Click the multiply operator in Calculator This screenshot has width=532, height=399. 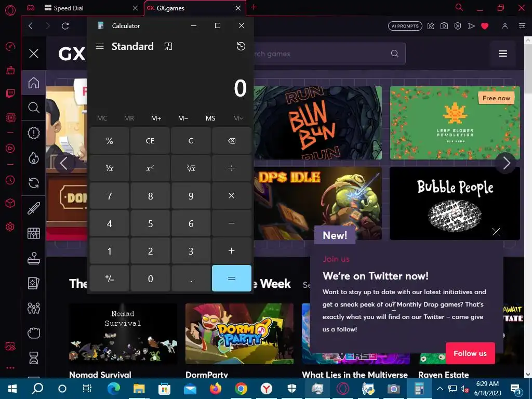[x=231, y=196]
